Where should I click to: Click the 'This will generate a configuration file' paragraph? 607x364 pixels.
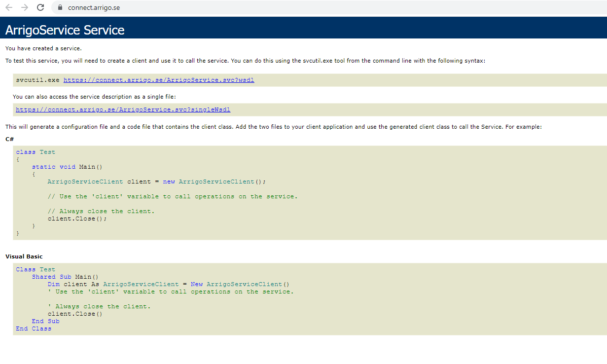click(274, 127)
